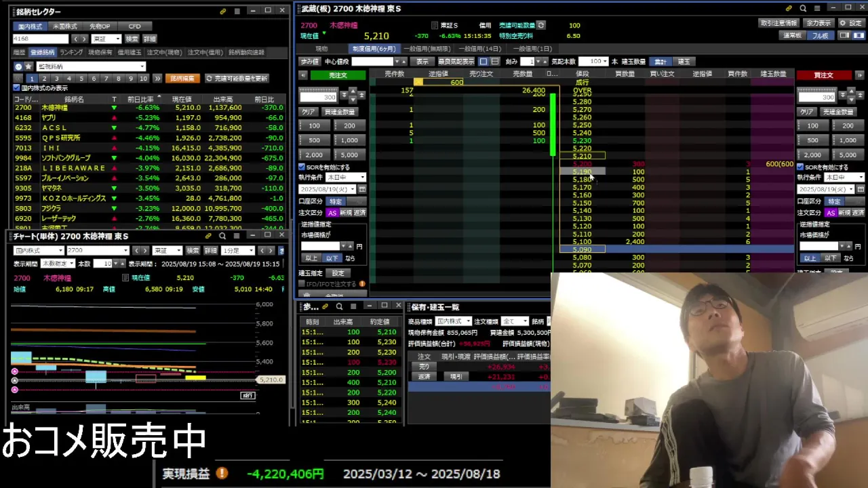Click the link icon in チャート window title bar
This screenshot has height=488, width=868.
point(208,236)
